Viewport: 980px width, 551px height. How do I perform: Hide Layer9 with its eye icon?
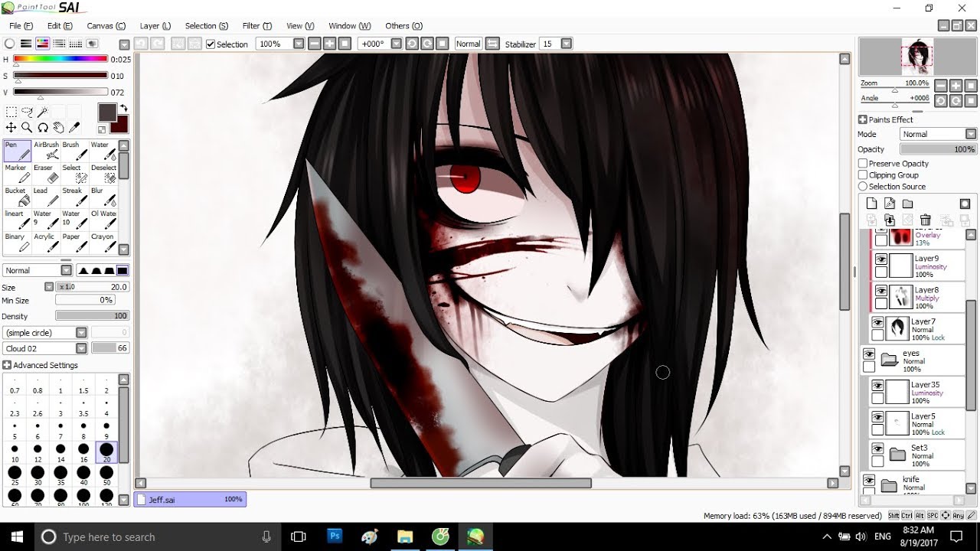[881, 259]
